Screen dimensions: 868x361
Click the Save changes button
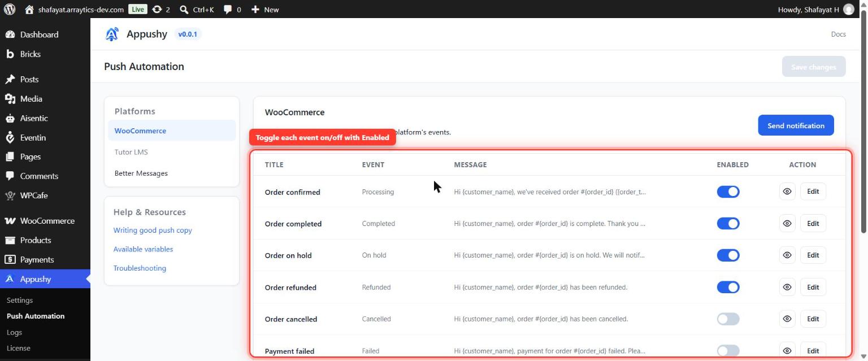tap(814, 67)
